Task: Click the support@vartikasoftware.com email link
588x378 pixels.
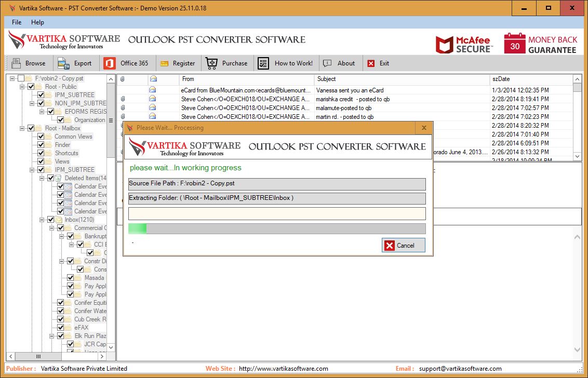Action: tap(460, 369)
